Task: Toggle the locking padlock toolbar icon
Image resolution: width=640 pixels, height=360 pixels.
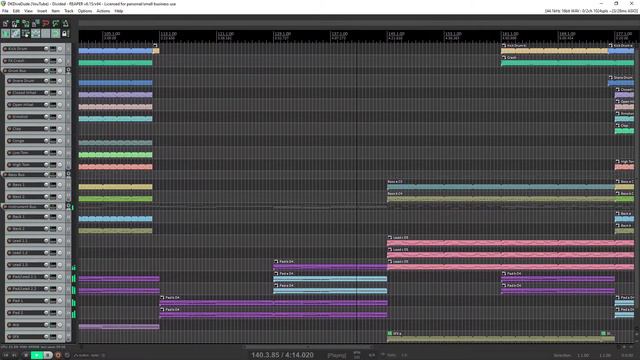Action: pyautogui.click(x=65, y=33)
